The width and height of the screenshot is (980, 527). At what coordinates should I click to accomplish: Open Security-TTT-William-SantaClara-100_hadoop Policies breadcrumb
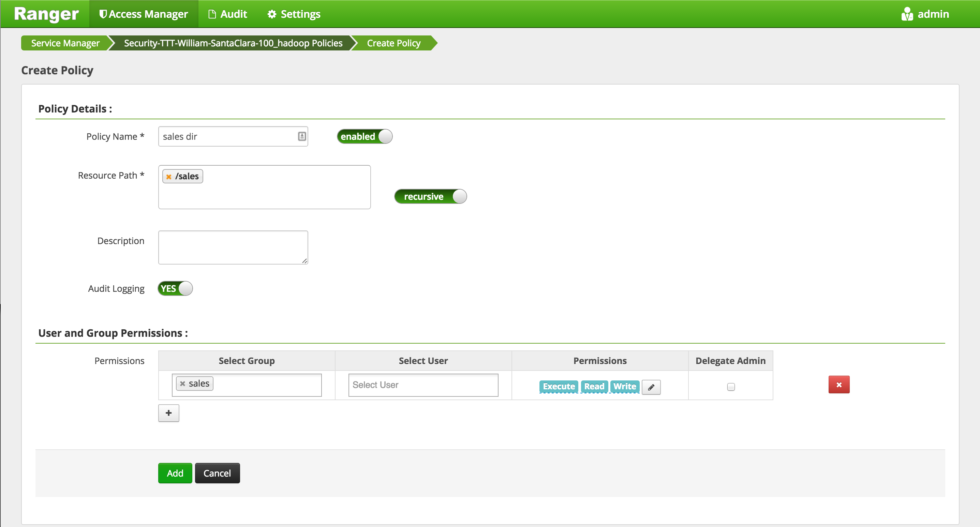point(233,43)
